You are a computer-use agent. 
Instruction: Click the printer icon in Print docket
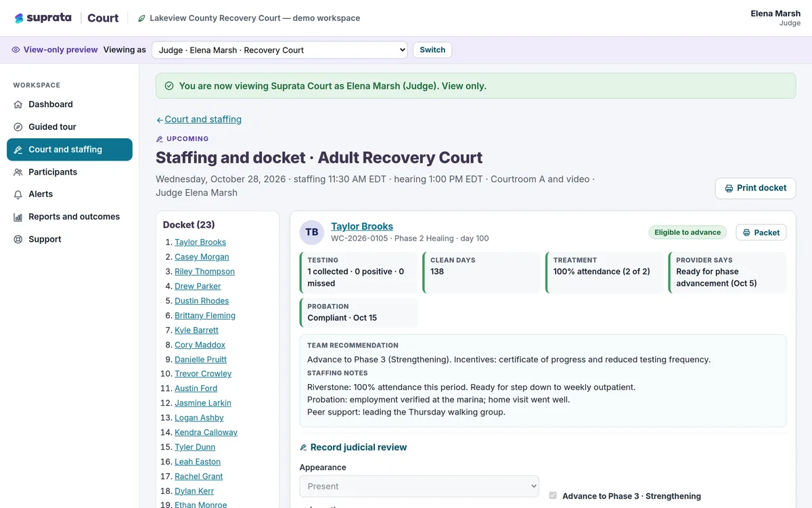729,188
